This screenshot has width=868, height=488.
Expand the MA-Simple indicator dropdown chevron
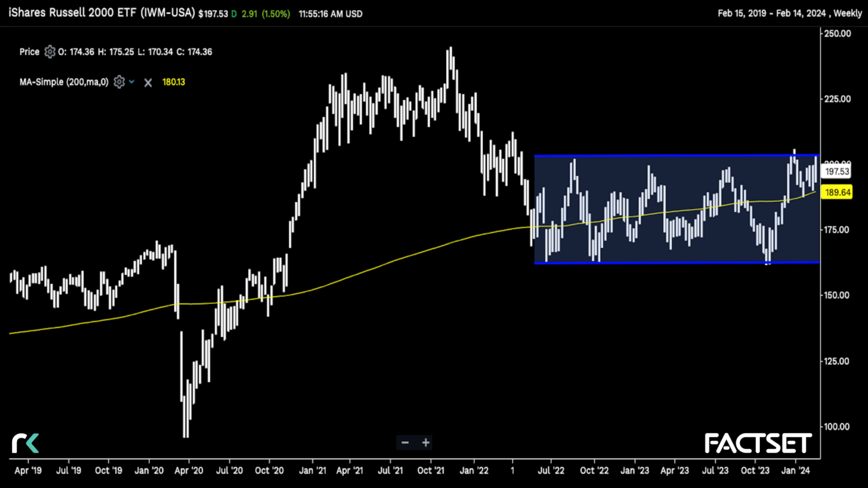(x=132, y=82)
